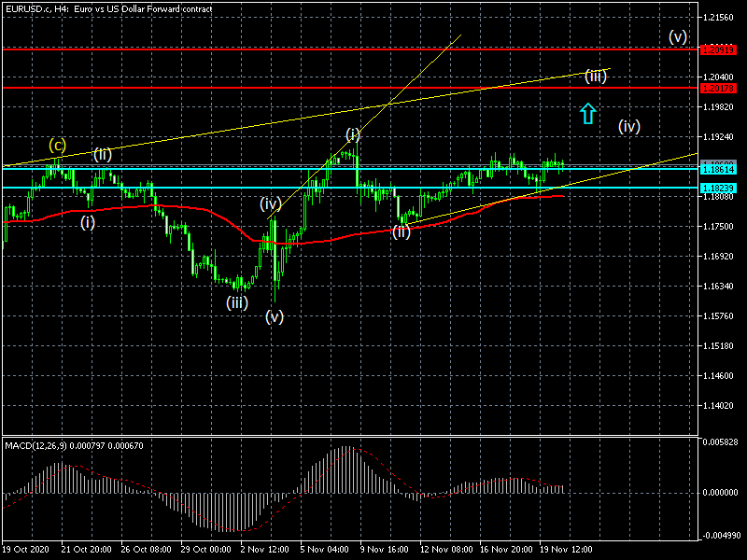747x560 pixels.
Task: Click price axis value 1.20400
Action: pos(718,77)
